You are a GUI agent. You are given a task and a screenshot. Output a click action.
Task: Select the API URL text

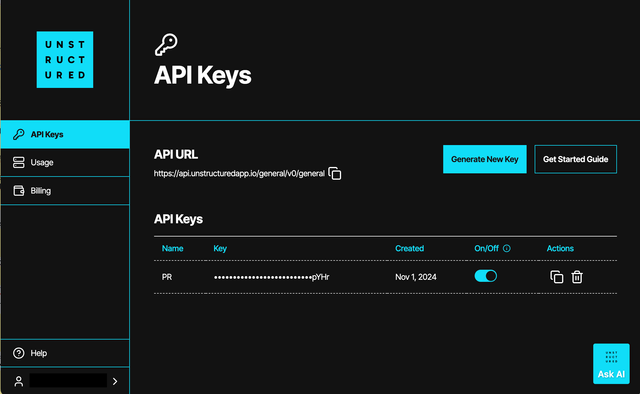(239, 174)
